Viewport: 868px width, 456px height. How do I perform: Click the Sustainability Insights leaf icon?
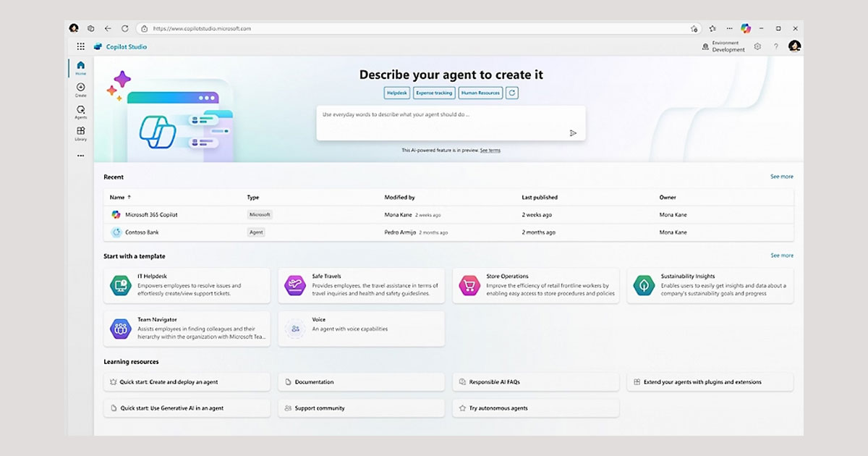click(x=644, y=286)
